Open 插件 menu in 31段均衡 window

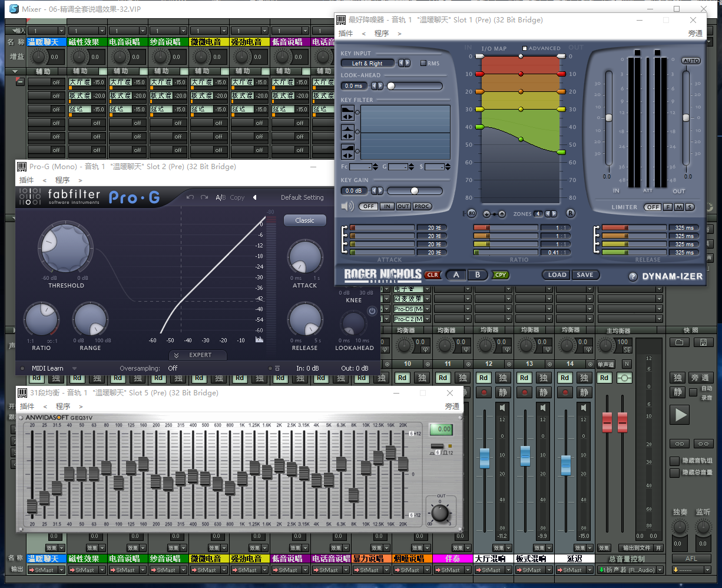(x=27, y=407)
